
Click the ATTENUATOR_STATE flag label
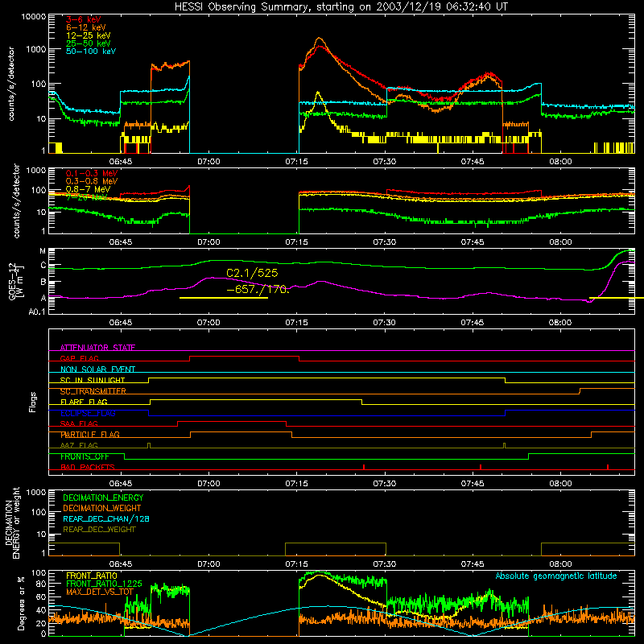(97, 348)
